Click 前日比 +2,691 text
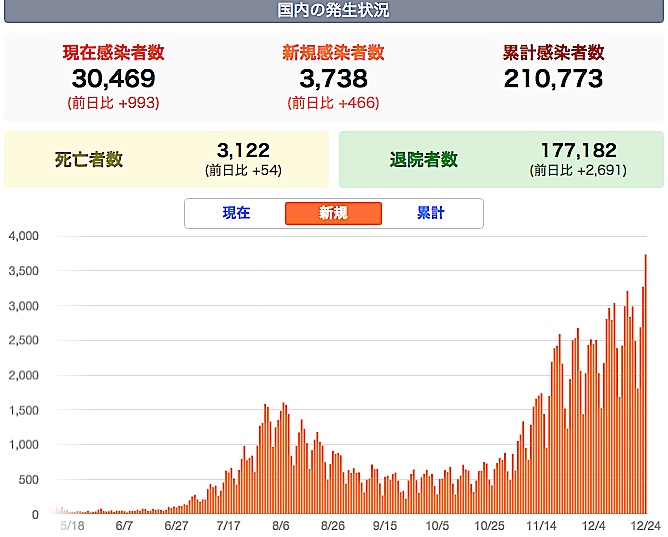668x537 pixels. (579, 171)
